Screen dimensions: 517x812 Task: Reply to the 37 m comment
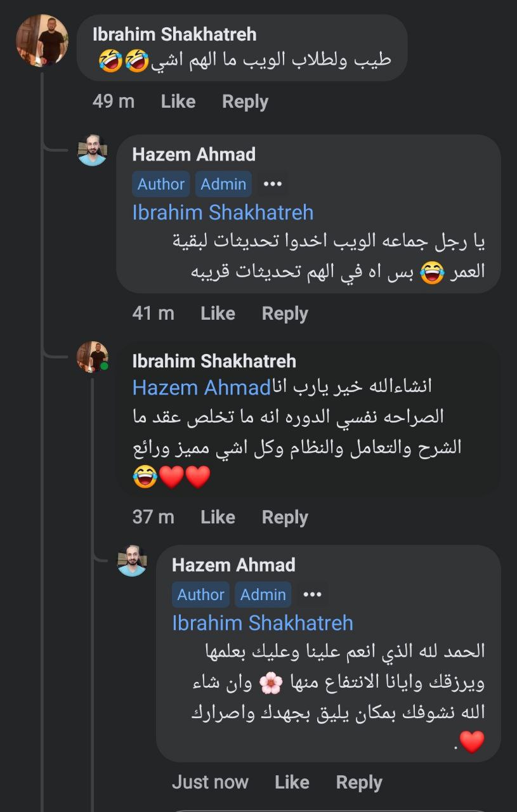[x=285, y=517]
